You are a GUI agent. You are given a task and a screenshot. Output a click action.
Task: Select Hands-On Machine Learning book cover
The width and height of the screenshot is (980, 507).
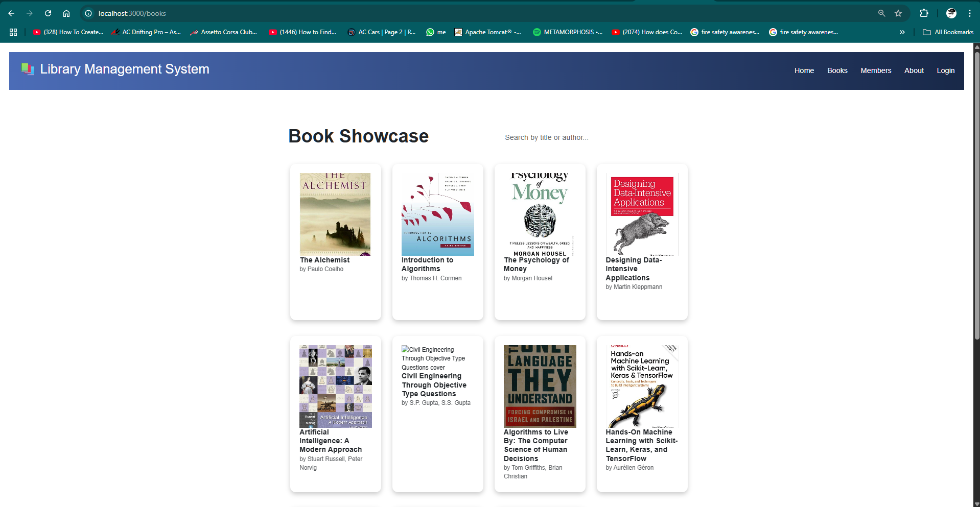pos(642,387)
